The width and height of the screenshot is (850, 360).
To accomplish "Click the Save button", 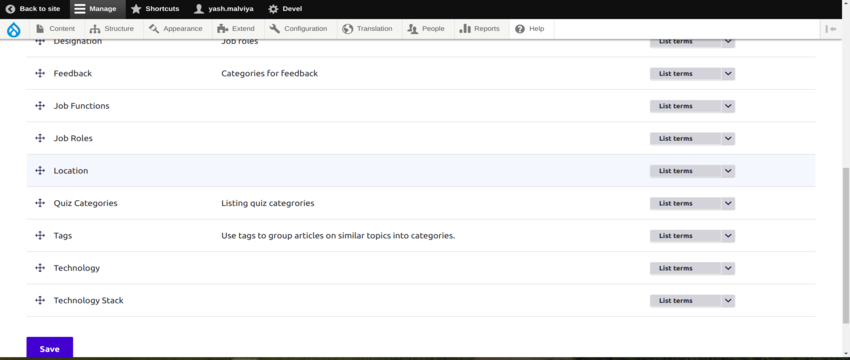I will coord(49,349).
